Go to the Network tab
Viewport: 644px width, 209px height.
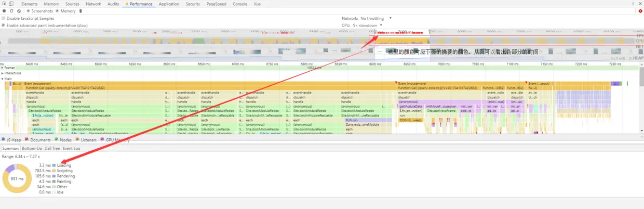(93, 4)
